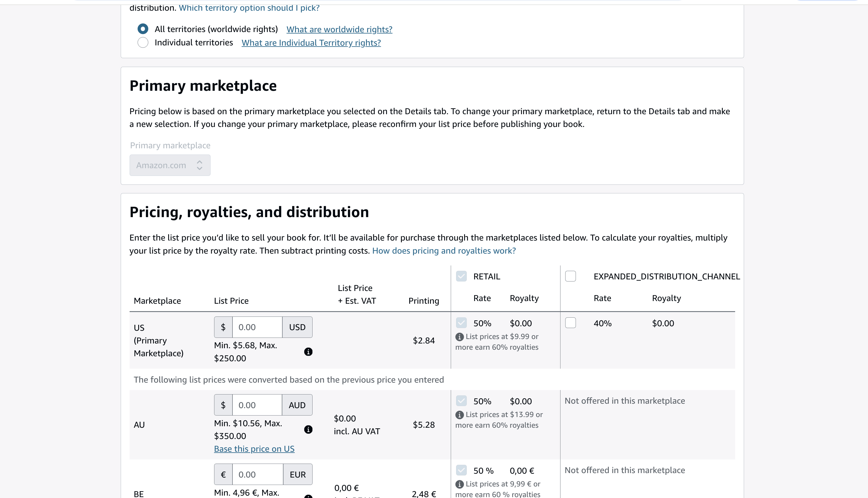The image size is (868, 498).
Task: Click the AU list price AUD field
Action: tap(257, 405)
